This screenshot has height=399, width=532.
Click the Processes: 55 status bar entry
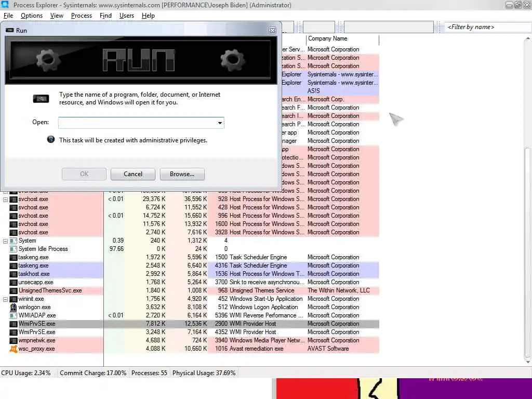tap(149, 373)
